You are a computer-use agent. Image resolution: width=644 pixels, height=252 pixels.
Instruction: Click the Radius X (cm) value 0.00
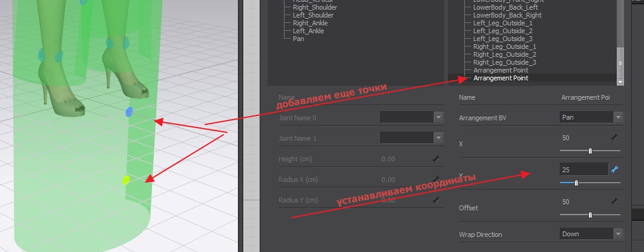[x=388, y=179]
